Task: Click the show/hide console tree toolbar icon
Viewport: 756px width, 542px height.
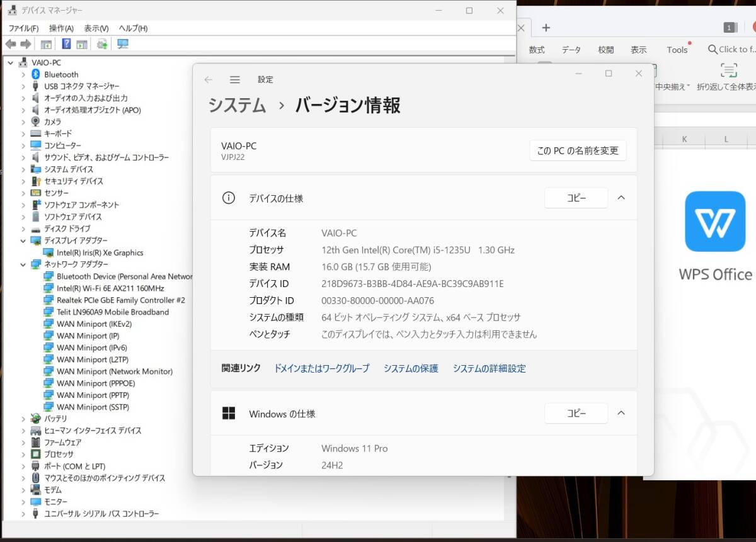Action: [x=46, y=44]
